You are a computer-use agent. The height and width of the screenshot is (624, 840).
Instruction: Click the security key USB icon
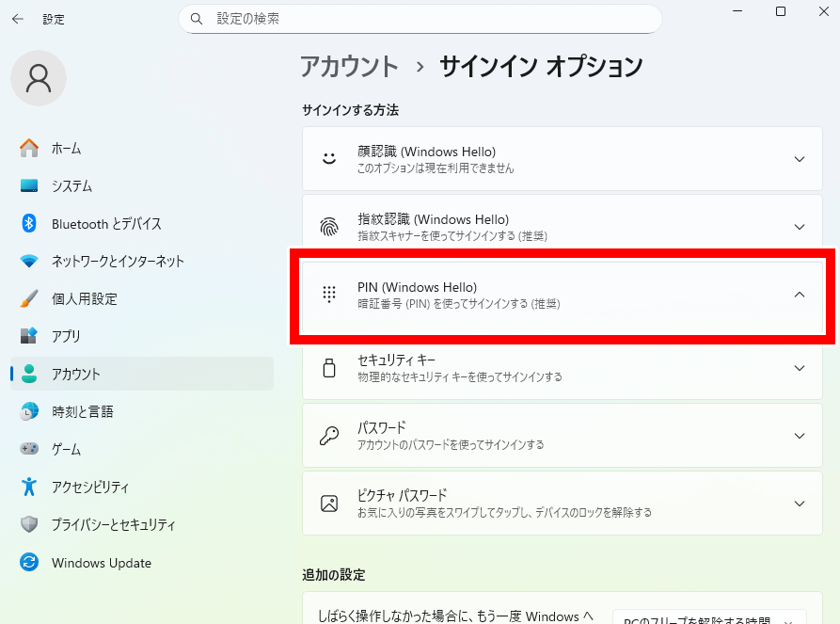(329, 368)
